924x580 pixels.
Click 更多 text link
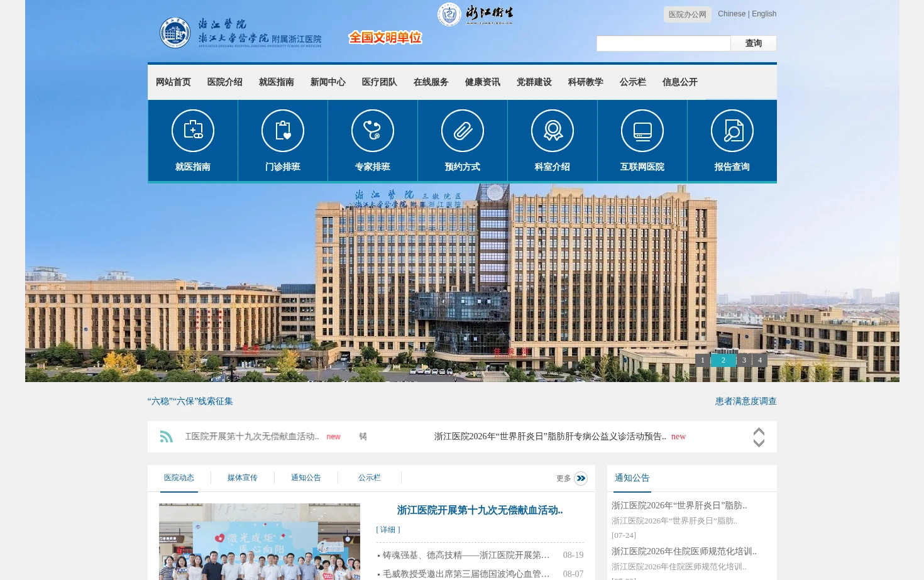pos(564,479)
